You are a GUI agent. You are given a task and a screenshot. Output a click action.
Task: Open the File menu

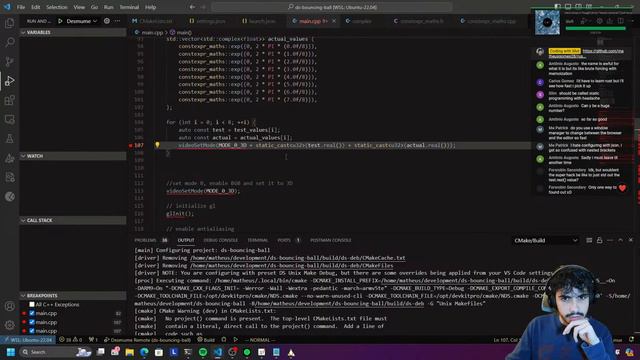(x=21, y=7)
